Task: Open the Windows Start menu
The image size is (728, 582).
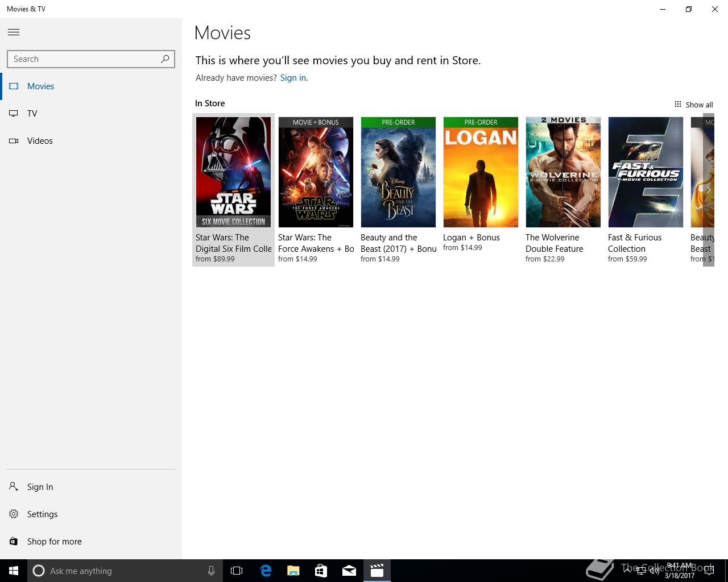Action: [14, 571]
